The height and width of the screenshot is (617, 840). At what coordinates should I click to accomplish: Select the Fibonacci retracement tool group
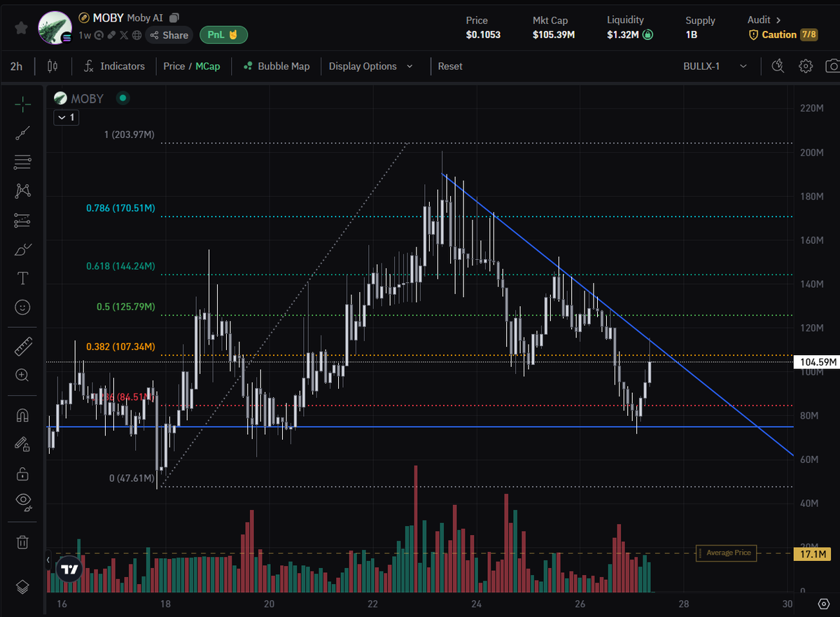(22, 162)
